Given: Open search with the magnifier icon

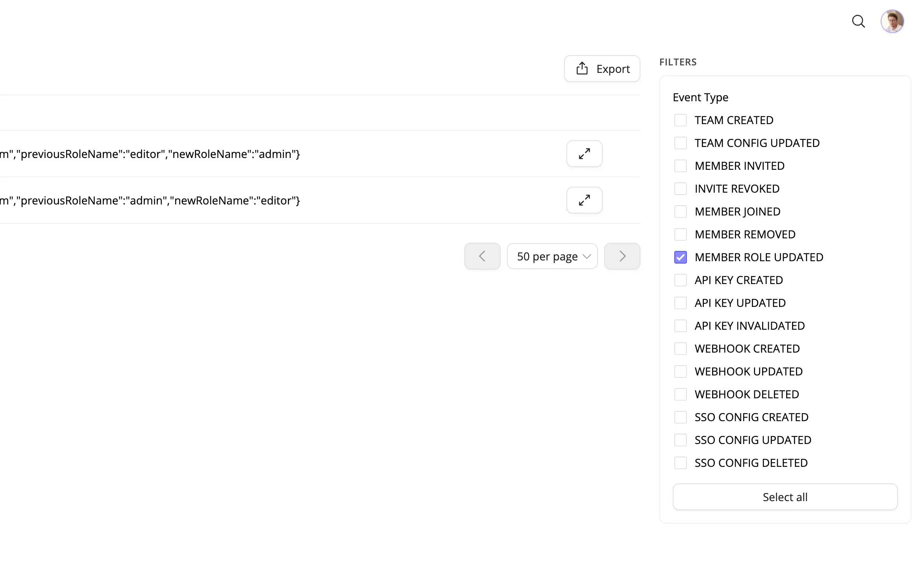Looking at the screenshot, I should (859, 21).
